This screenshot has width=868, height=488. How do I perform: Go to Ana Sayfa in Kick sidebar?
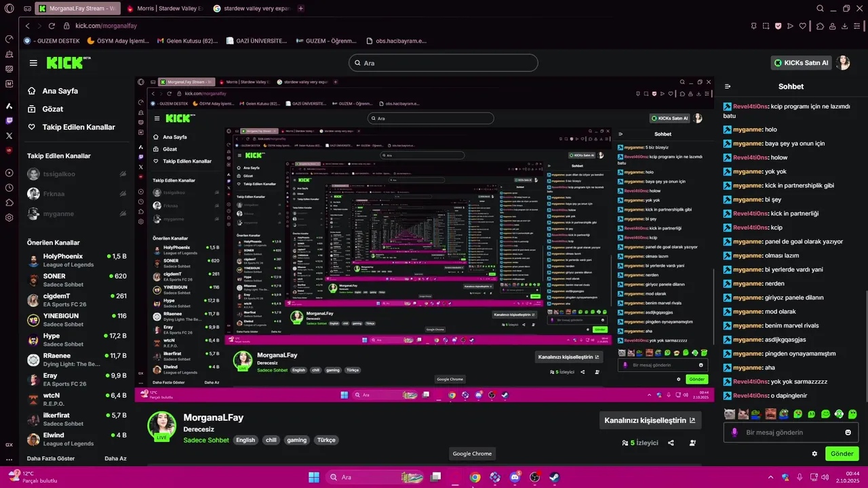coord(60,91)
